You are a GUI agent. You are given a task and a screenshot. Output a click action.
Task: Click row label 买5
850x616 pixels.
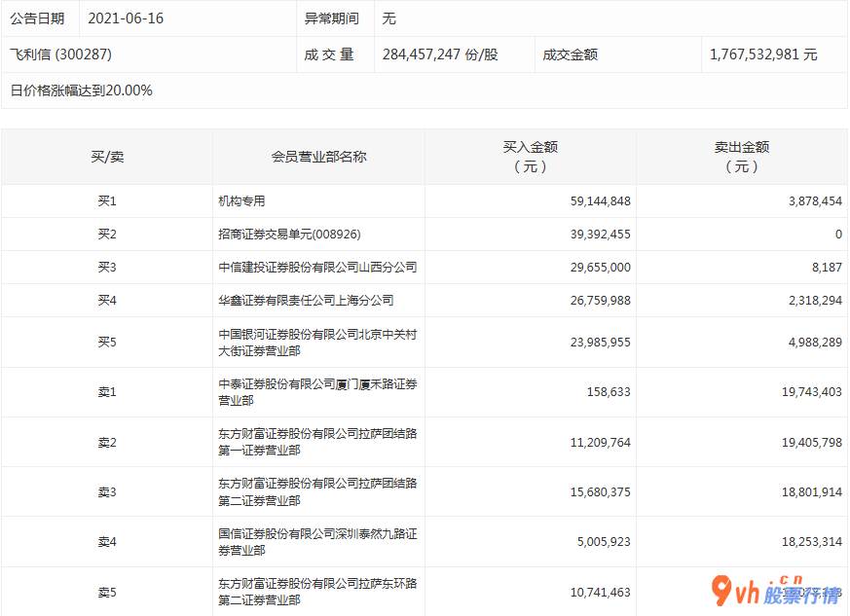click(x=107, y=342)
